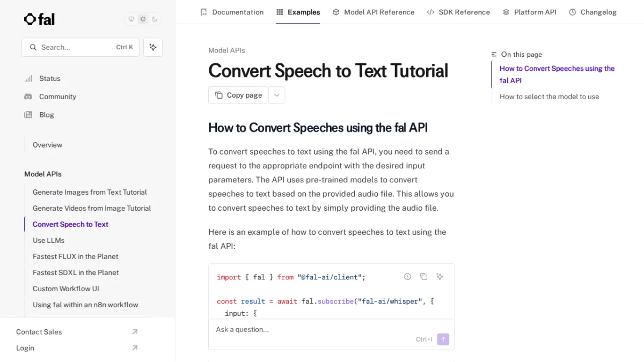Click the report issue icon on code block
Image resolution: width=644 pixels, height=362 pixels.
click(x=407, y=277)
